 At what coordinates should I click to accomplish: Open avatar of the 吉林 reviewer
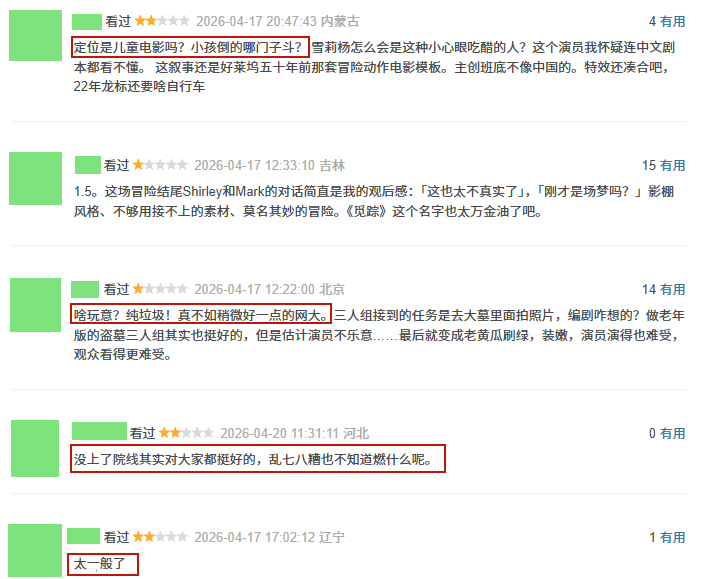(35, 178)
